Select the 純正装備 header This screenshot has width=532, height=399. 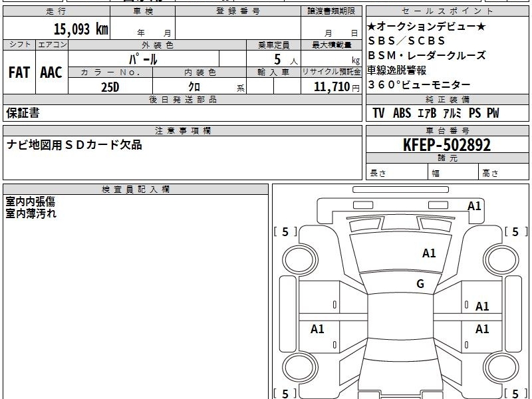(447, 99)
